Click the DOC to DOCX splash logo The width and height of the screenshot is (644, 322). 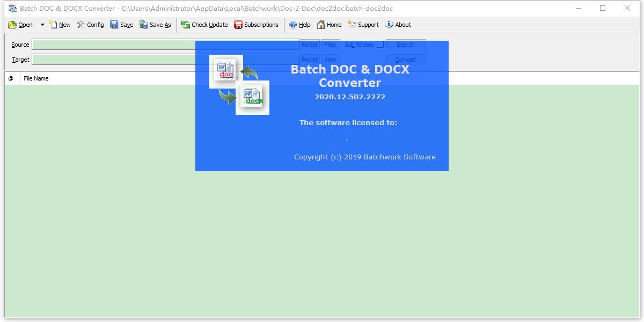point(239,85)
